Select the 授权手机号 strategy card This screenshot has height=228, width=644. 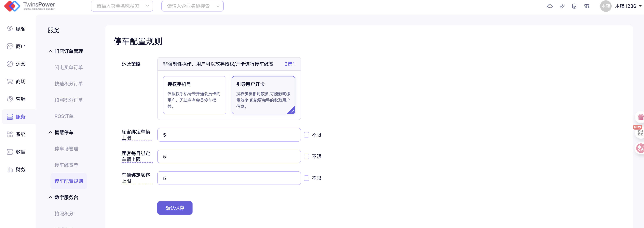[195, 95]
